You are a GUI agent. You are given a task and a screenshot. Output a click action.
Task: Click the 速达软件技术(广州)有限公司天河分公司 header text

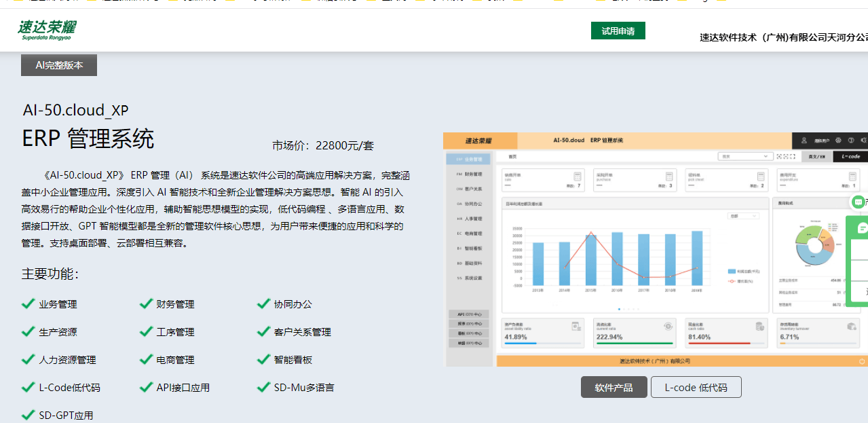pyautogui.click(x=784, y=37)
